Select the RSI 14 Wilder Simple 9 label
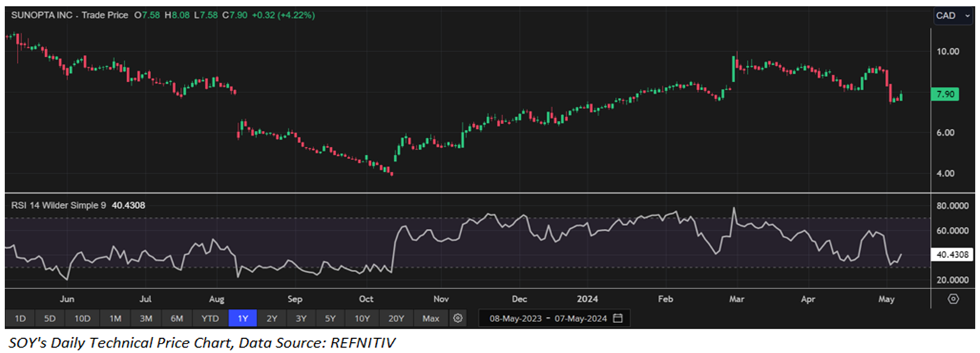Screen dimensions: 980x353 click(x=58, y=205)
